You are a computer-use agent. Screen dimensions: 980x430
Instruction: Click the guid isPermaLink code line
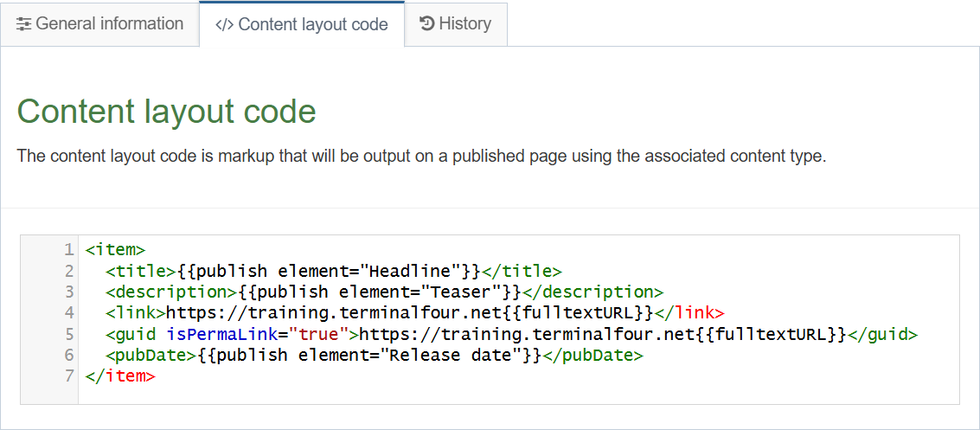(x=511, y=334)
